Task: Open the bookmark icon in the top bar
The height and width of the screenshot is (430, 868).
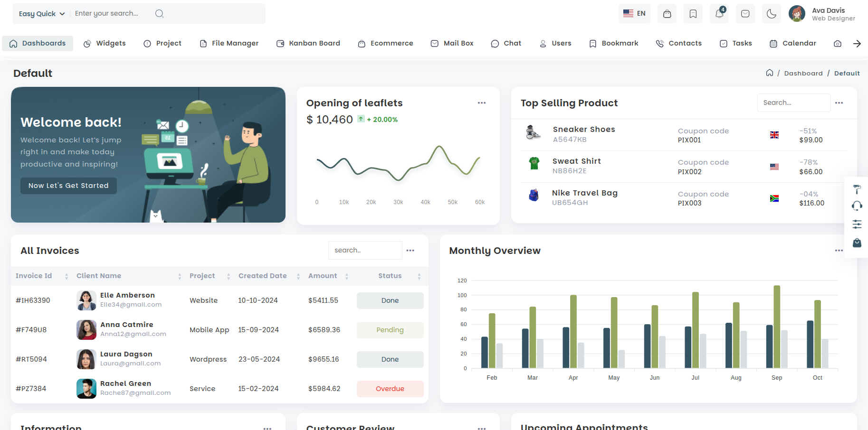Action: coord(693,14)
